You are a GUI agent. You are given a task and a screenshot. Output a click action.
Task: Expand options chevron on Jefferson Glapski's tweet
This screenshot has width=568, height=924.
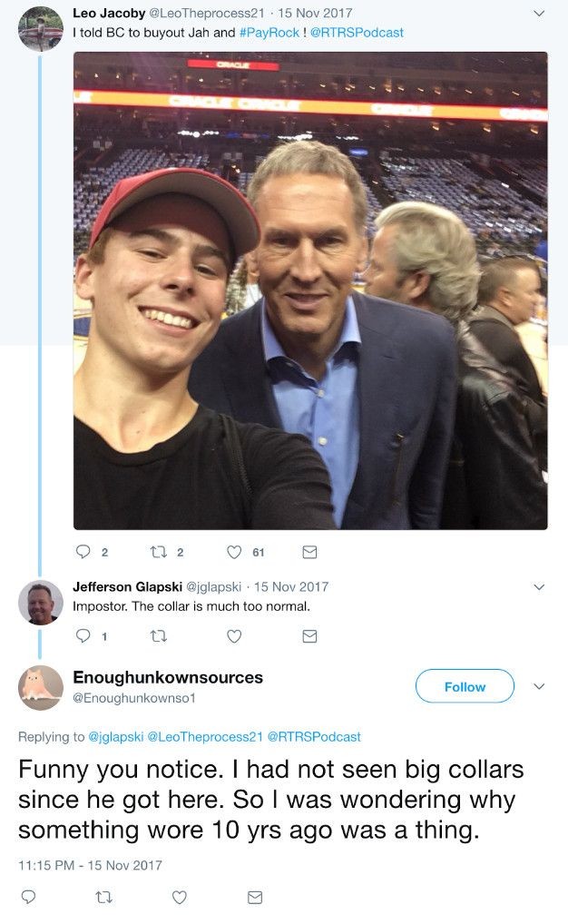click(x=539, y=587)
